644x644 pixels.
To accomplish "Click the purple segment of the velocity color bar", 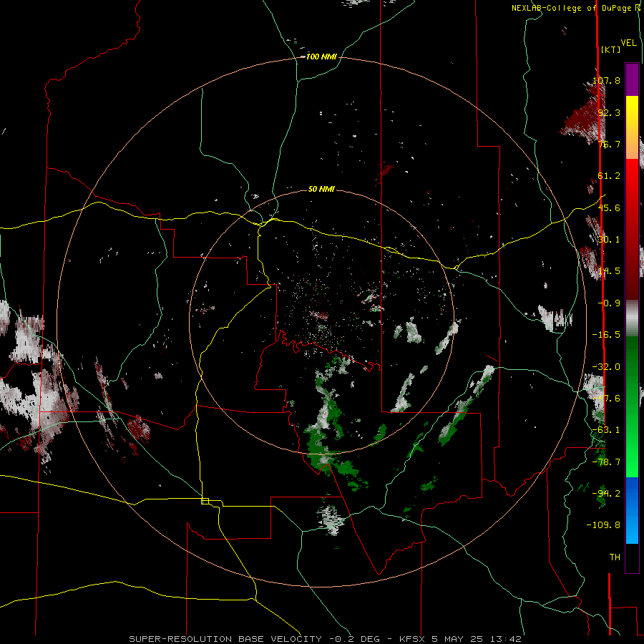I will pos(632,79).
